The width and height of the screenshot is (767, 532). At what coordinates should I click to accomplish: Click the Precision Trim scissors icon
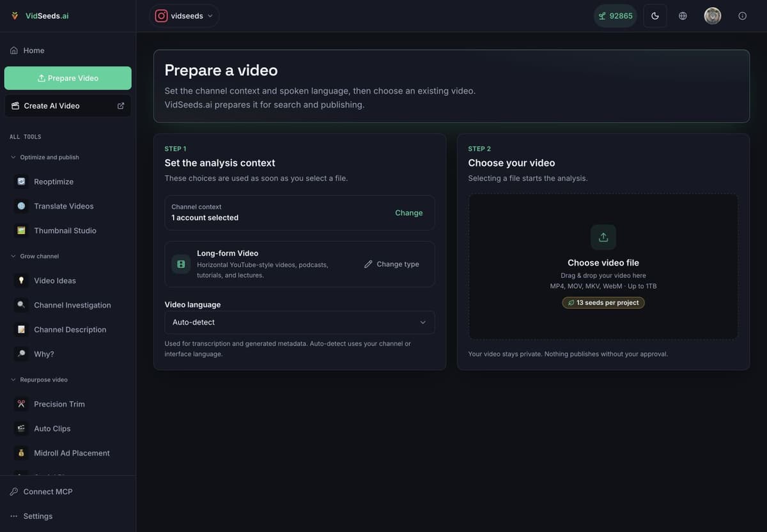coord(21,404)
